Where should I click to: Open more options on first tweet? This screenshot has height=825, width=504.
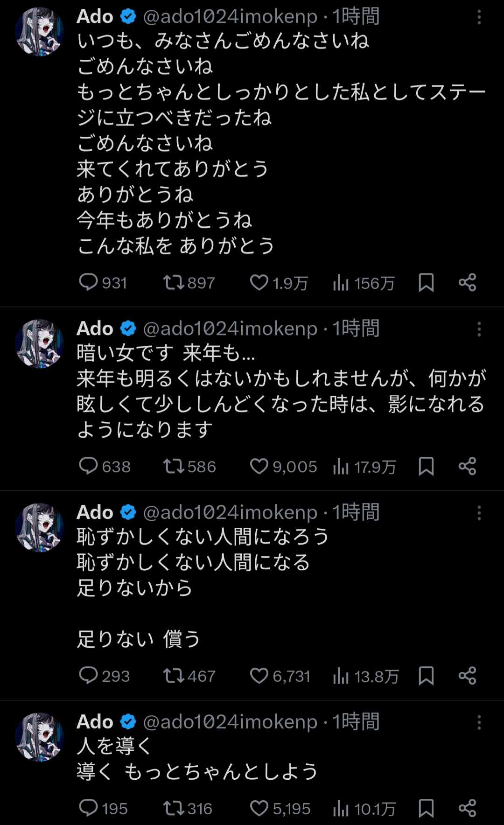click(479, 17)
